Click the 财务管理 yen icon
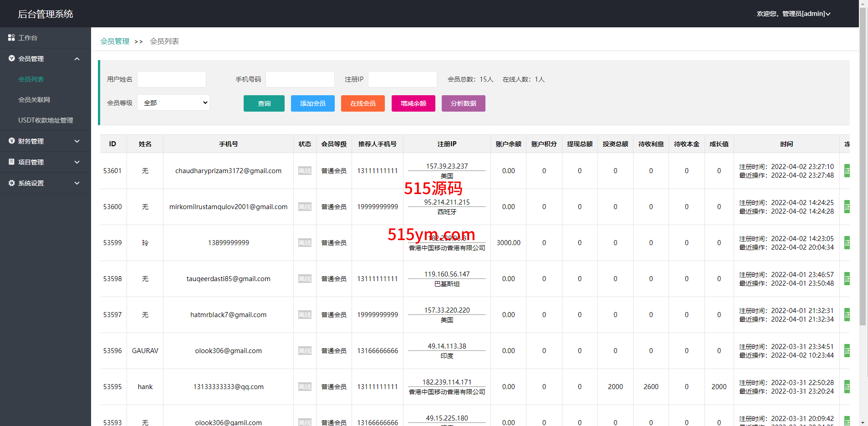 (x=11, y=141)
